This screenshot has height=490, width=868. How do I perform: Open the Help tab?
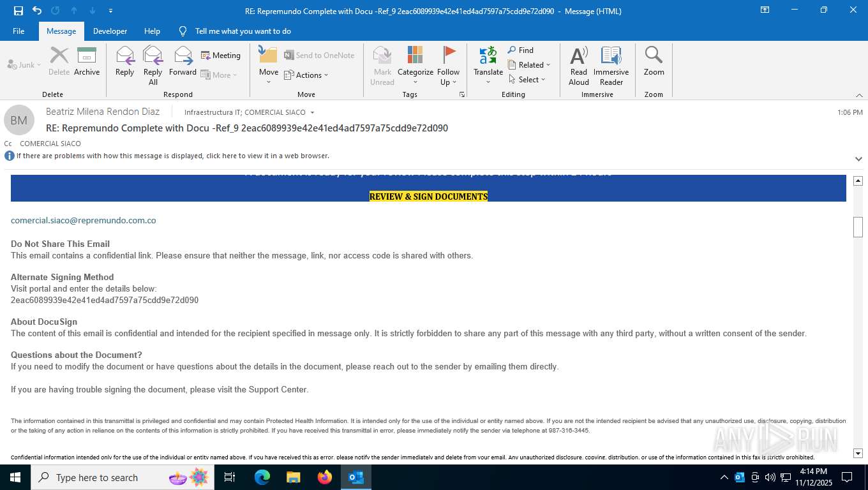pyautogui.click(x=152, y=31)
